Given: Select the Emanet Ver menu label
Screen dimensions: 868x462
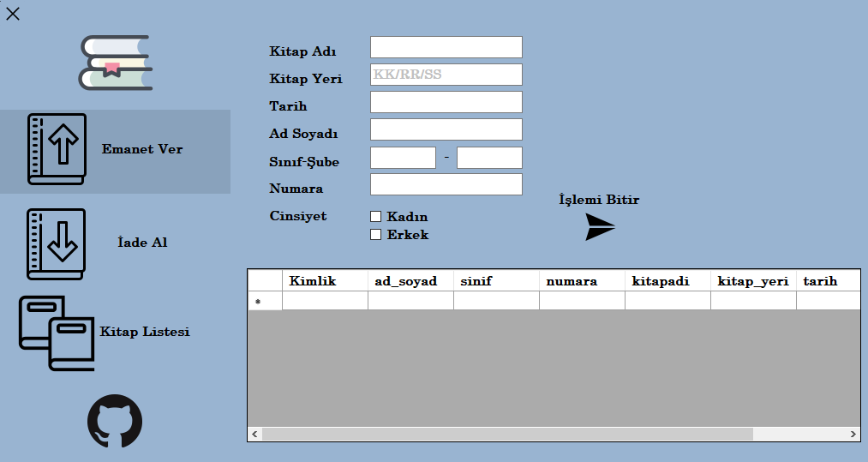Looking at the screenshot, I should coord(142,149).
